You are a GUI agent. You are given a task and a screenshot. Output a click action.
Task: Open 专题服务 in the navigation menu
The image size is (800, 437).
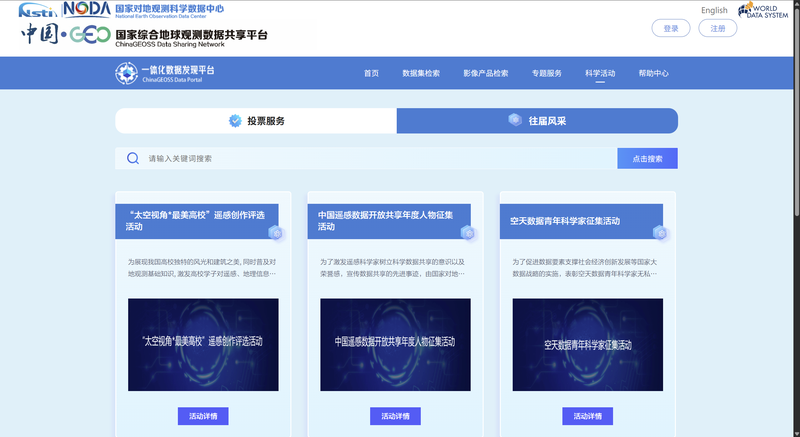pos(546,73)
